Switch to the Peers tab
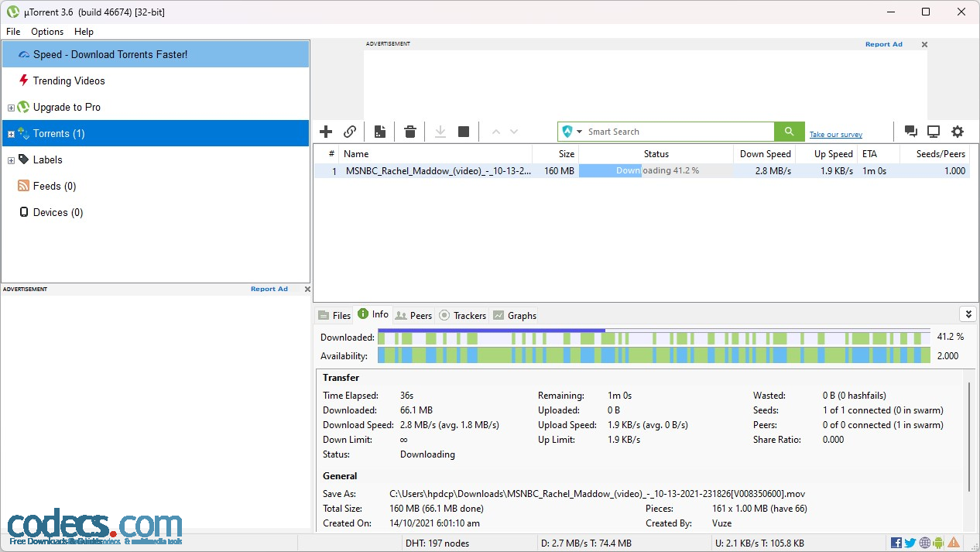The image size is (980, 552). [414, 315]
